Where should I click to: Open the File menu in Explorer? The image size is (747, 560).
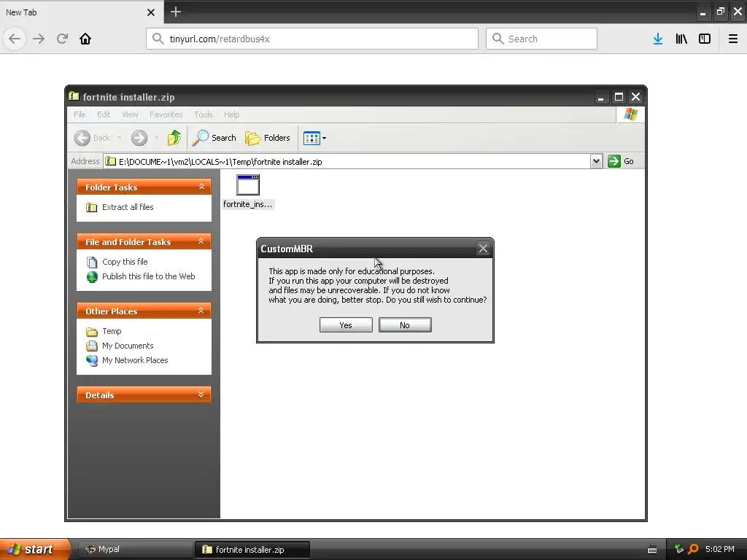[x=80, y=114]
